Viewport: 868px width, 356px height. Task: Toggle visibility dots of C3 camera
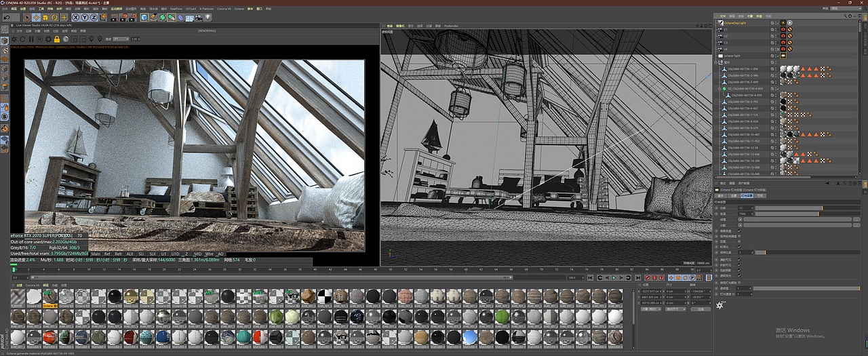point(776,43)
